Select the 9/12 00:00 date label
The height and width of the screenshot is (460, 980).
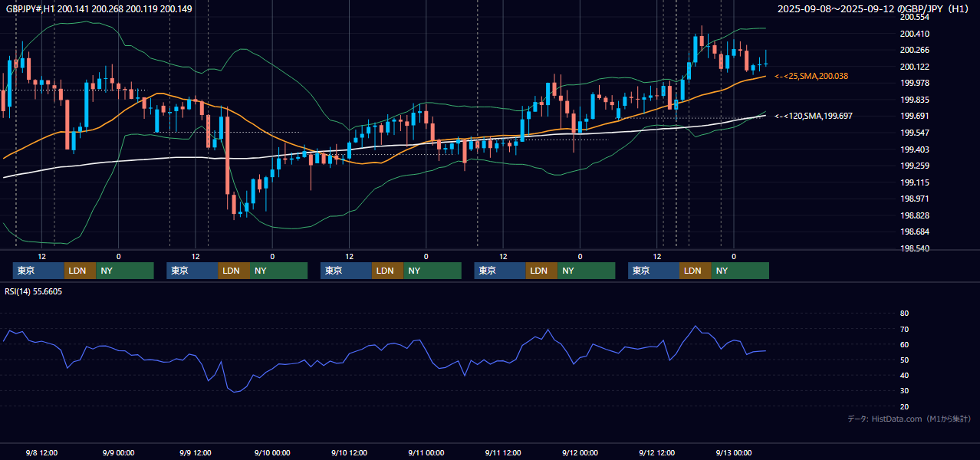point(580,452)
